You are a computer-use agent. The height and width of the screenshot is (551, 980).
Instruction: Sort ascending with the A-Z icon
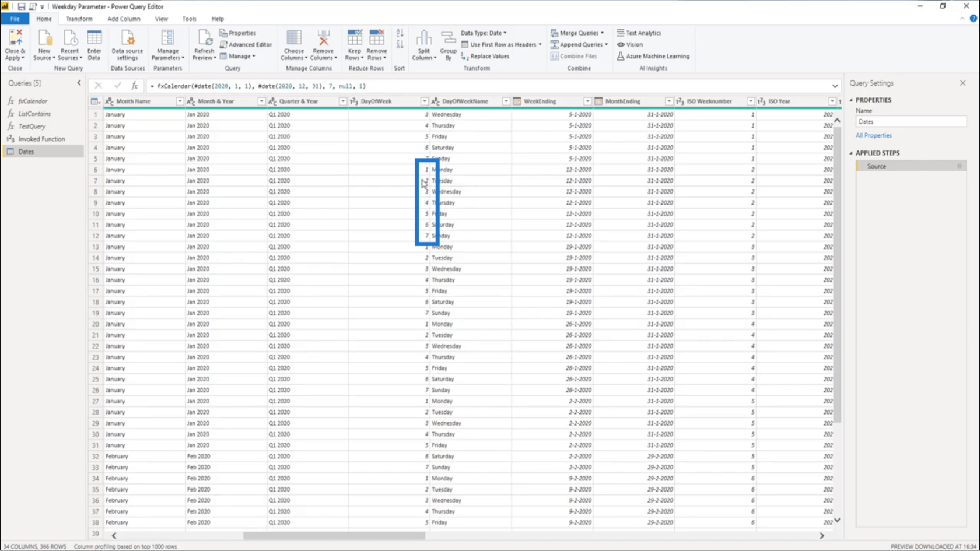click(x=400, y=33)
